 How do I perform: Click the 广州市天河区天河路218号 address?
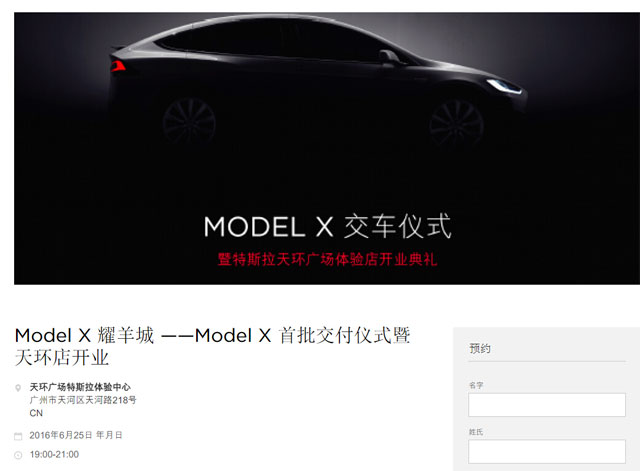(x=83, y=400)
